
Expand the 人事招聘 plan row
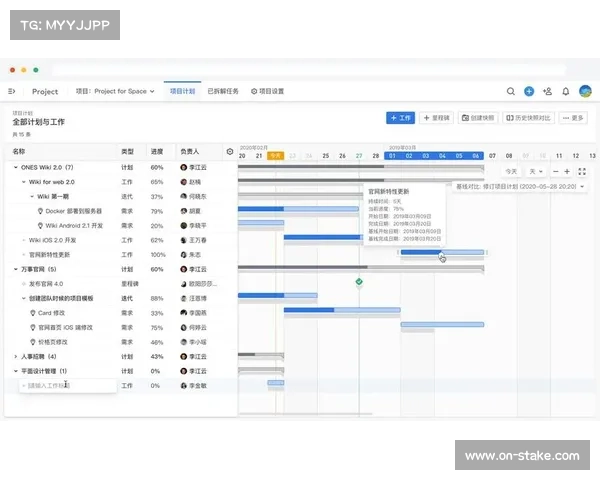16,356
